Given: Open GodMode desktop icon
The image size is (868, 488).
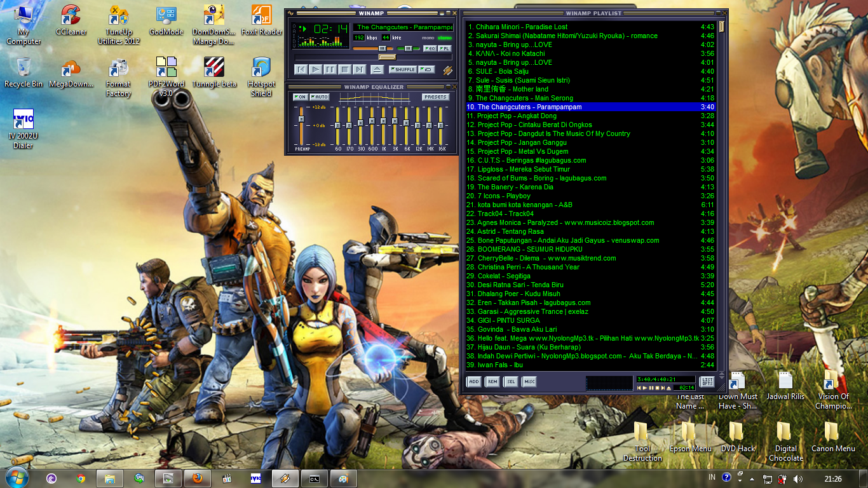Looking at the screenshot, I should pos(166,20).
